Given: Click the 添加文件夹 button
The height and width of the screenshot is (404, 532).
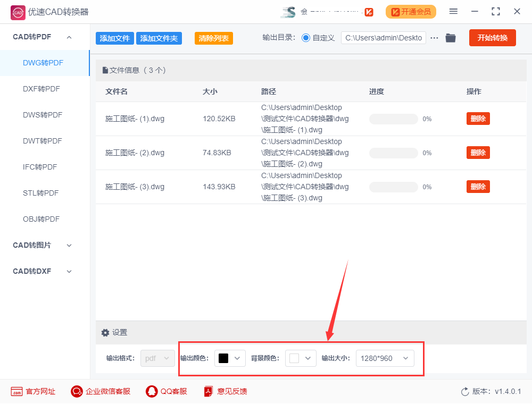Looking at the screenshot, I should (x=159, y=38).
